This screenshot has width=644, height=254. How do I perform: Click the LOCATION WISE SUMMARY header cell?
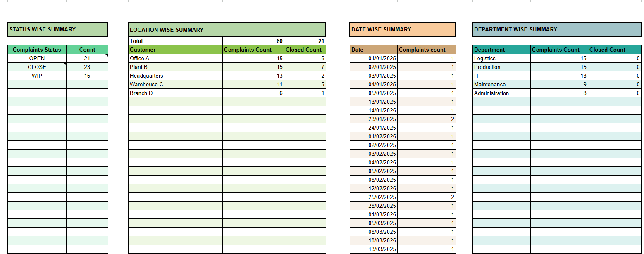coord(227,30)
